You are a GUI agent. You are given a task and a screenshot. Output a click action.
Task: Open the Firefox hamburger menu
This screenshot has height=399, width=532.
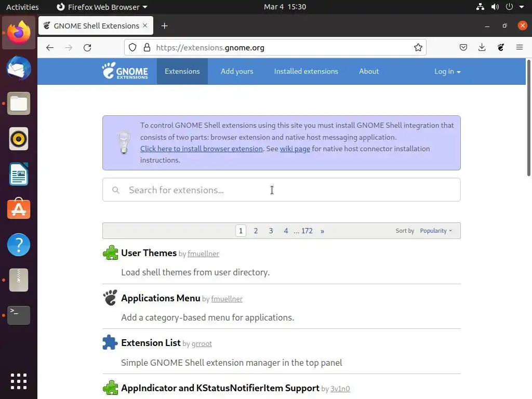point(520,47)
